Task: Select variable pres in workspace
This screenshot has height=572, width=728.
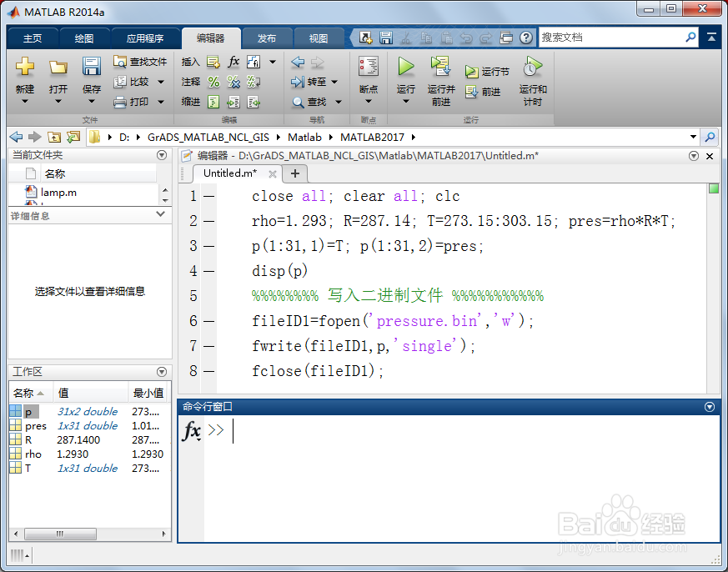Action: coord(36,426)
